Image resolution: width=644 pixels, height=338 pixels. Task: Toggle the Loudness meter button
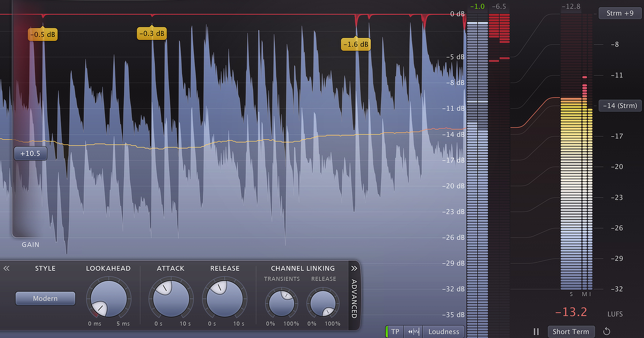[443, 332]
